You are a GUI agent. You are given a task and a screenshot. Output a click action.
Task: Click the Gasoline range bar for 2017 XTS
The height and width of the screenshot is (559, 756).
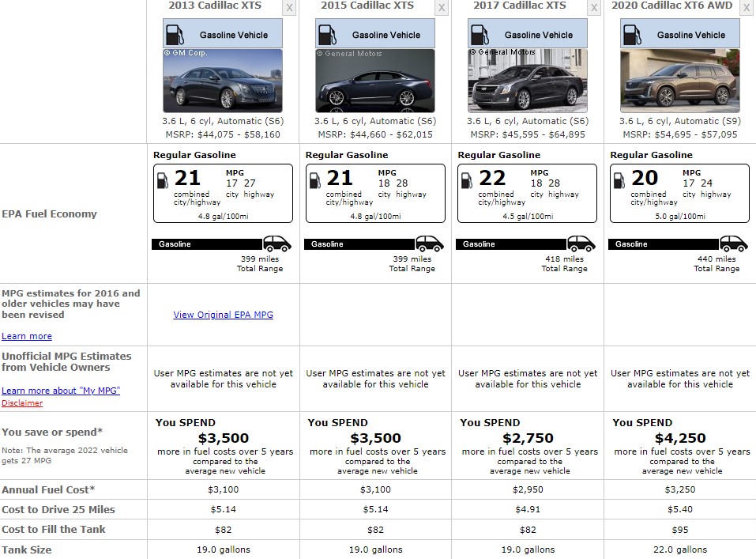coord(512,244)
